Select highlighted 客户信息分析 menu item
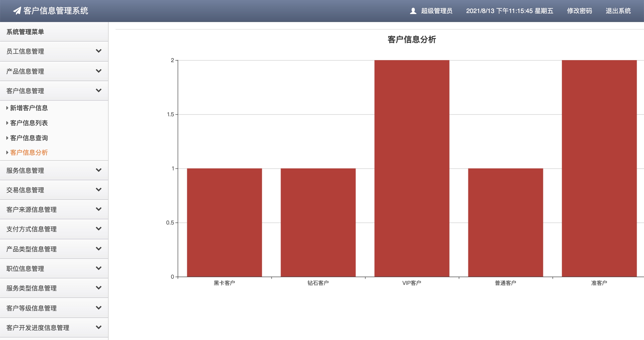This screenshot has width=644, height=340. 29,152
